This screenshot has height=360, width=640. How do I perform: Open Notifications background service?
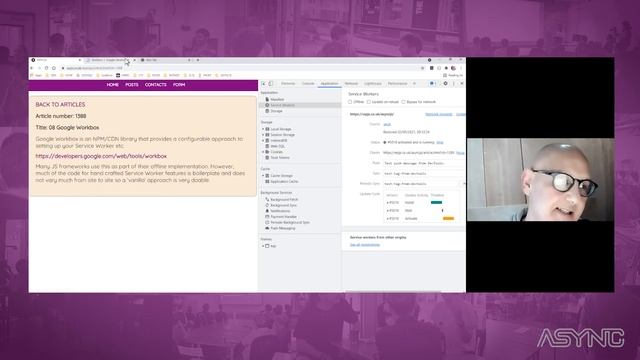tap(280, 211)
